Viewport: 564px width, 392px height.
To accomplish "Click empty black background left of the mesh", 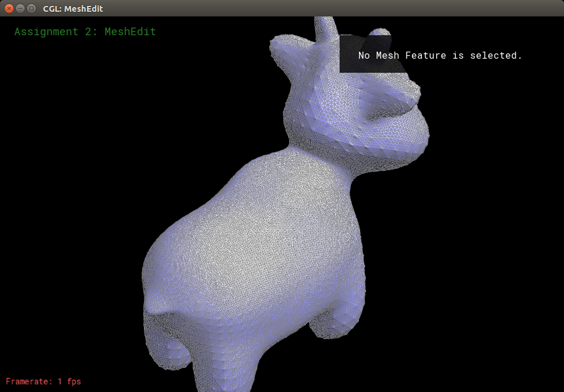I will click(70, 205).
